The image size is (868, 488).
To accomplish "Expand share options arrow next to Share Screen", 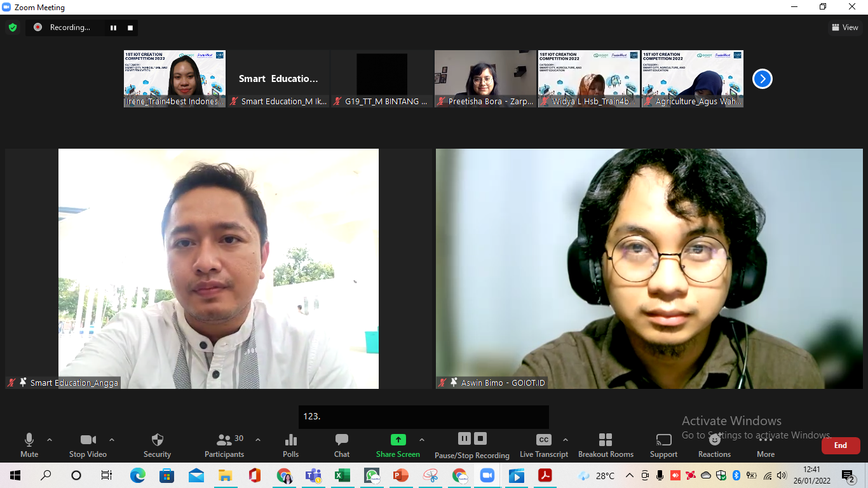I will coord(422,440).
